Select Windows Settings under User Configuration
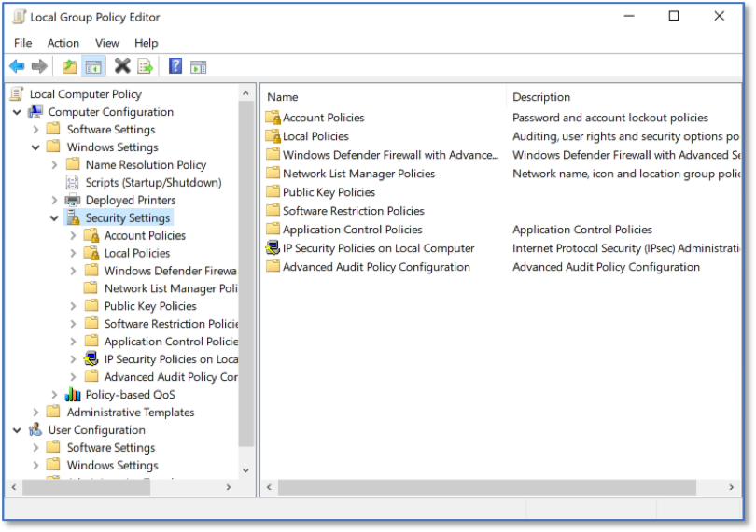 (112, 465)
